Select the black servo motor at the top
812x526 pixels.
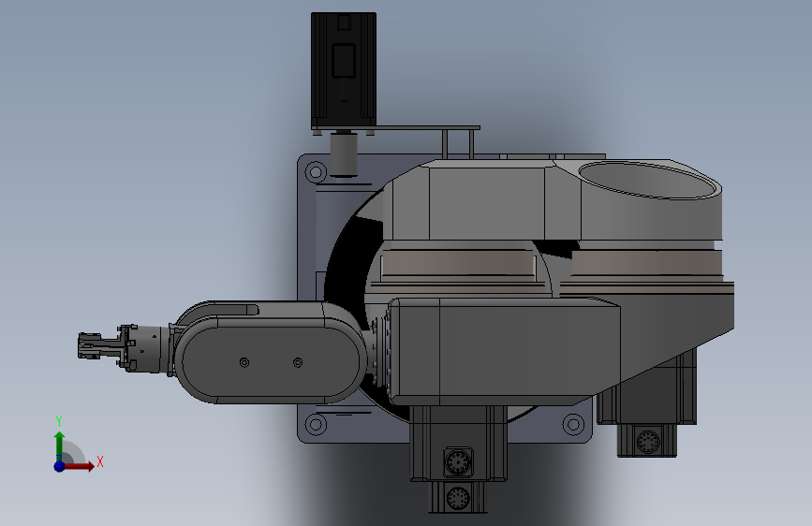click(344, 71)
